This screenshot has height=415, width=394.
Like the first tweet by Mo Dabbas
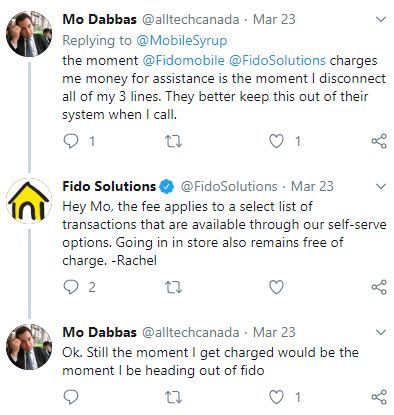click(x=276, y=141)
